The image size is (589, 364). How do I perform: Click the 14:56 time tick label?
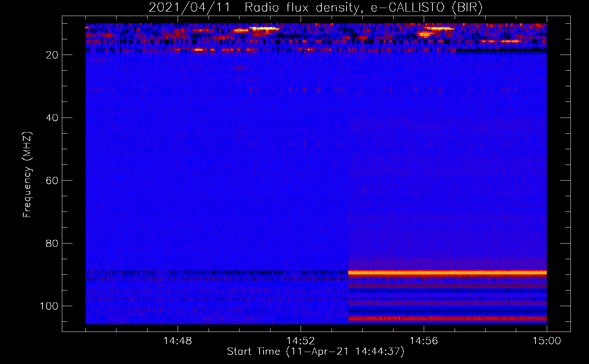point(424,341)
